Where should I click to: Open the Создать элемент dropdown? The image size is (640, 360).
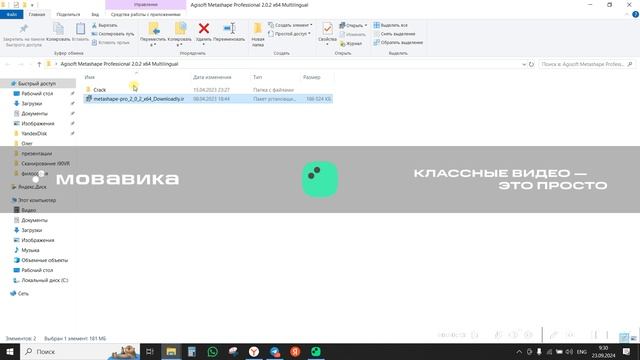coord(290,25)
